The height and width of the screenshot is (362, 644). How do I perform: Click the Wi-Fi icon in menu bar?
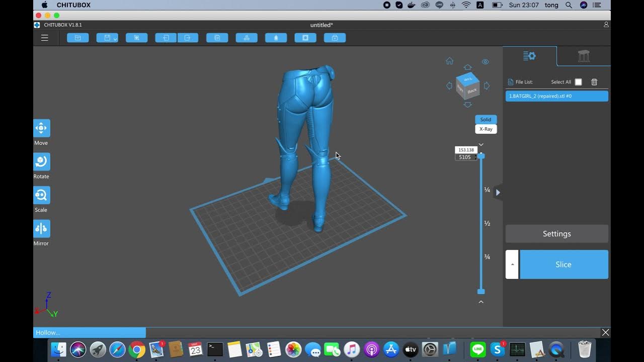point(466,5)
